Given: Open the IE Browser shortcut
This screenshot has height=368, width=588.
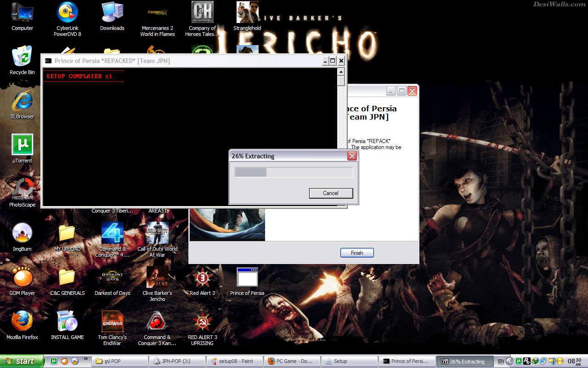Looking at the screenshot, I should coord(22,105).
